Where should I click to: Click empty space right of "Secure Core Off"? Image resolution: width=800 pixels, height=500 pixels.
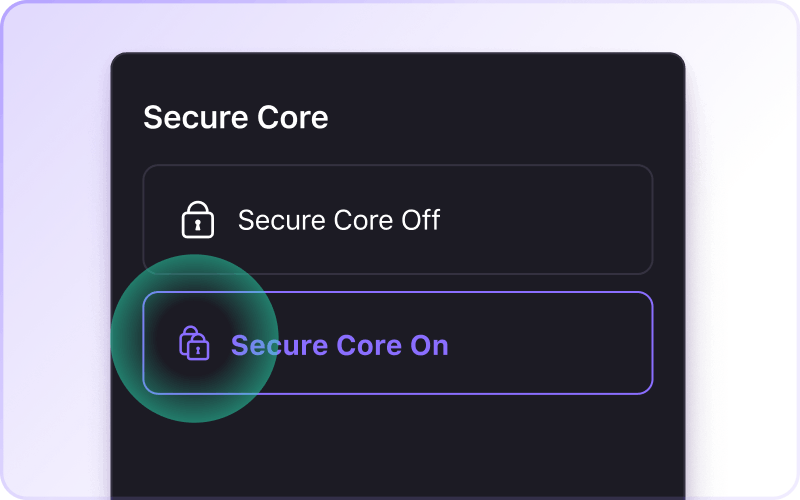coord(550,220)
